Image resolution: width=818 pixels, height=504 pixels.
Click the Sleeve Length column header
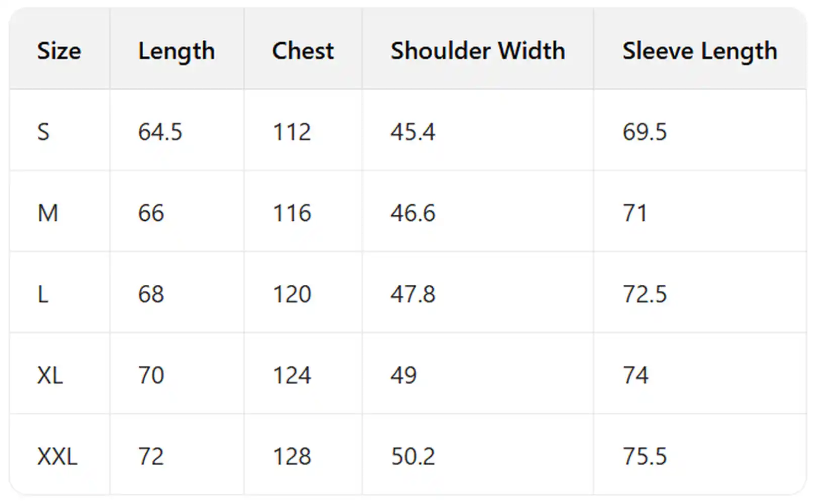(699, 51)
